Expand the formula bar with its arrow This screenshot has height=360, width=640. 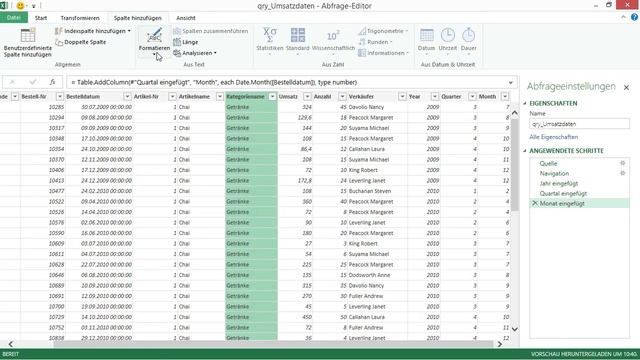click(x=511, y=82)
